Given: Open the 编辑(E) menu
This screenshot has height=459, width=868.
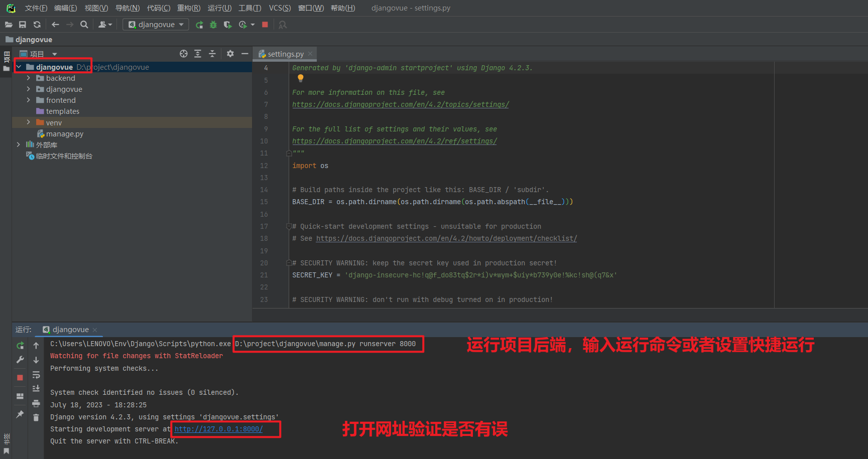Looking at the screenshot, I should point(66,8).
